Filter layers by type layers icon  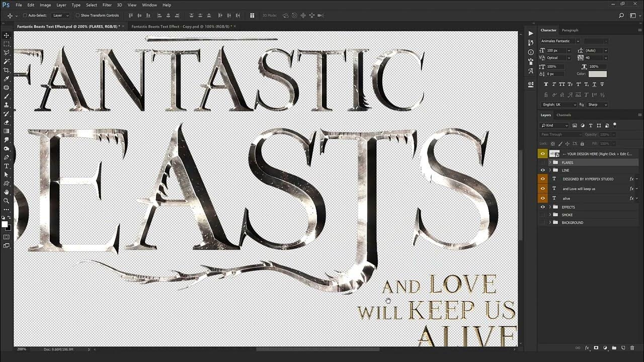click(591, 125)
